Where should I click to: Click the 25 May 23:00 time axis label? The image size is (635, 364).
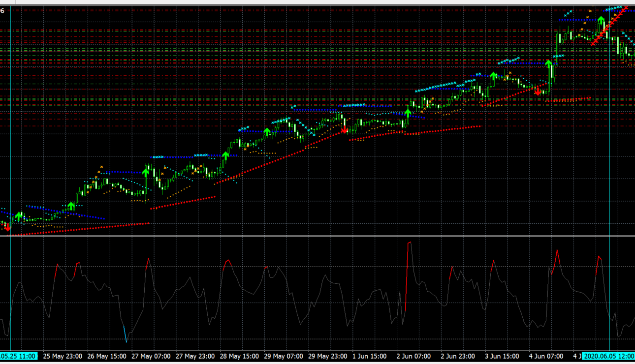63,356
